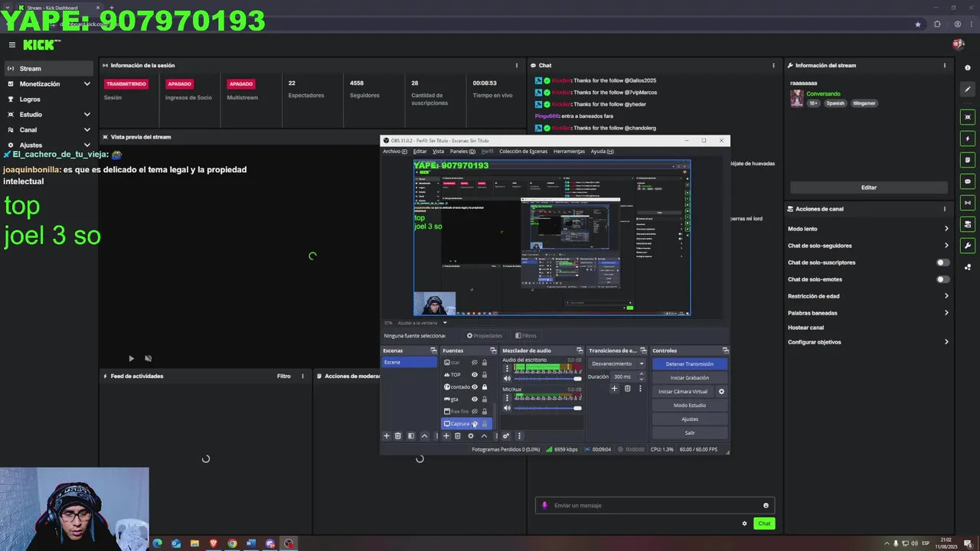
Task: Open Chat de solo-seguidores options
Action: pyautogui.click(x=868, y=246)
